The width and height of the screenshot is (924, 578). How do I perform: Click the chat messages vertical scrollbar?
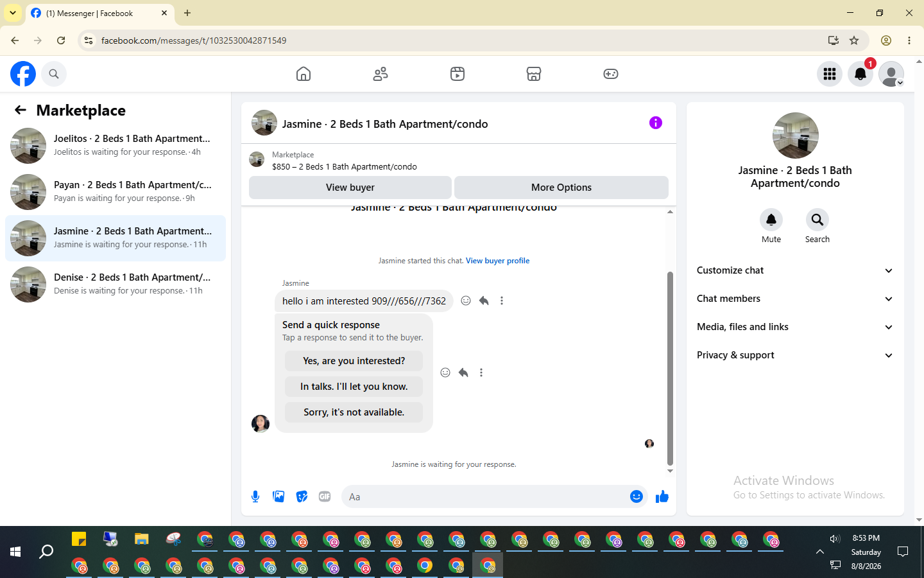(x=670, y=367)
